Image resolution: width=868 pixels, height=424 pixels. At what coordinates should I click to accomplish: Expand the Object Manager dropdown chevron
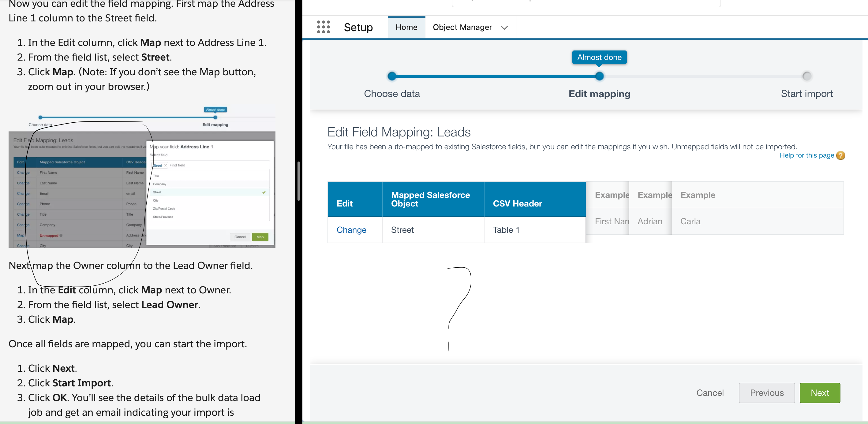504,28
